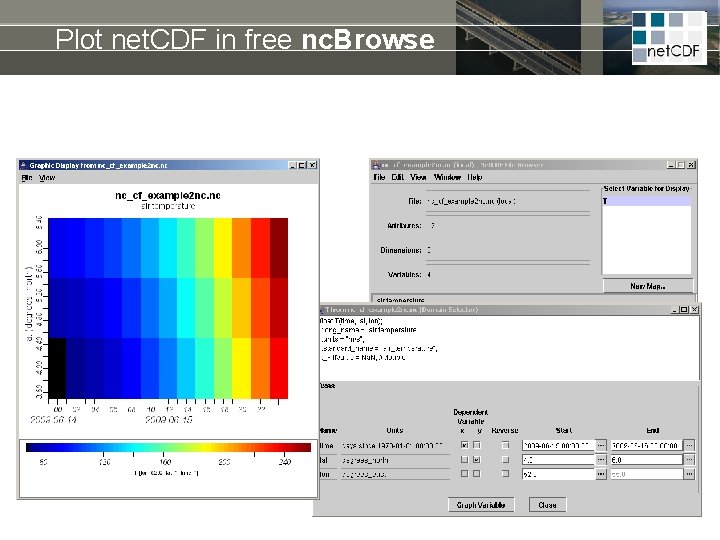Screen dimensions: 720x540
Task: Open Edit menu in NetCDF File Browser
Action: tap(398, 177)
